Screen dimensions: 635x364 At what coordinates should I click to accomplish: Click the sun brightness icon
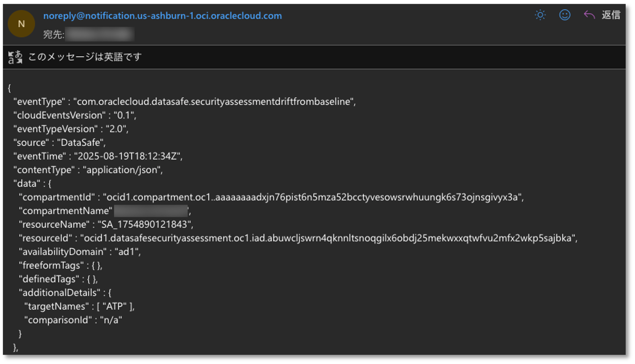pos(540,15)
